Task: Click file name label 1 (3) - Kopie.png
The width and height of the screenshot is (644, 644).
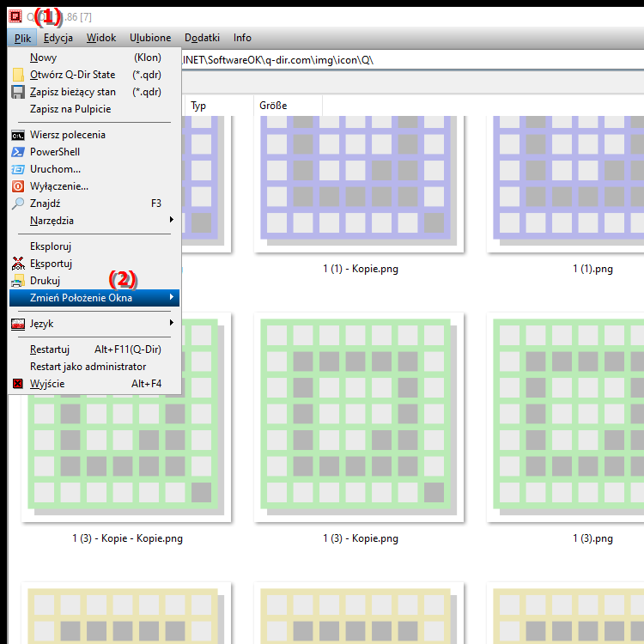Action: (361, 538)
